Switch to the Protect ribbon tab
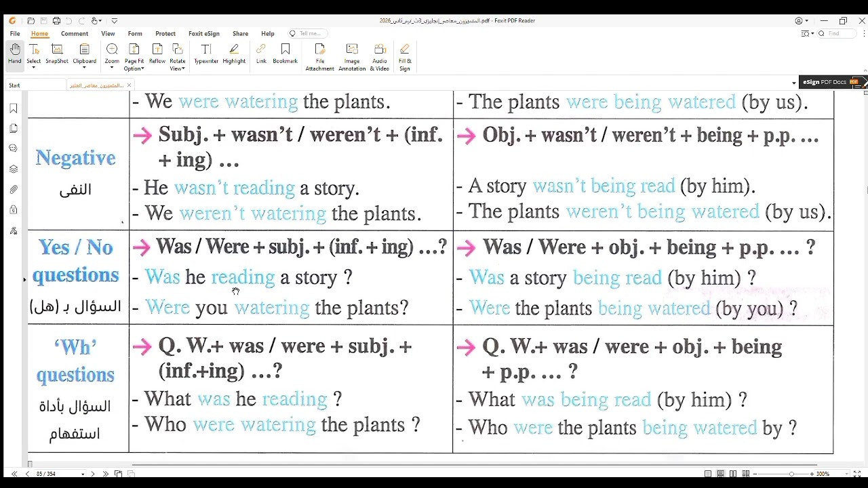This screenshot has height=488, width=868. [x=165, y=33]
